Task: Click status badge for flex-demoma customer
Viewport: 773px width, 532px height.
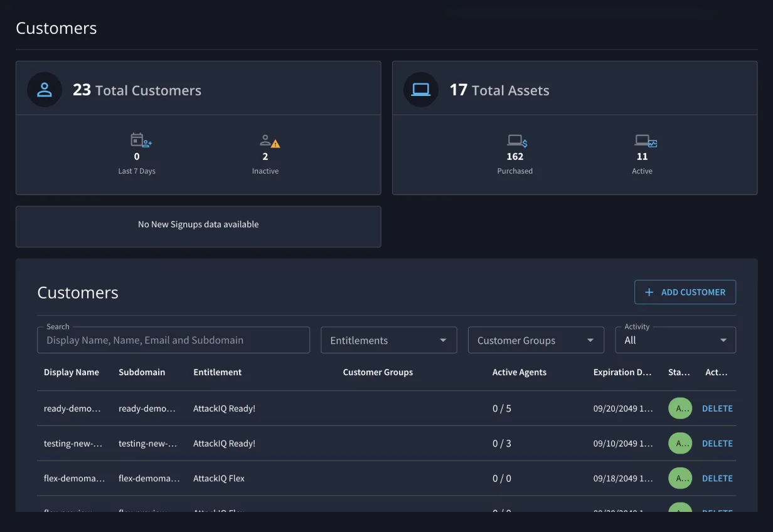Action: point(680,478)
